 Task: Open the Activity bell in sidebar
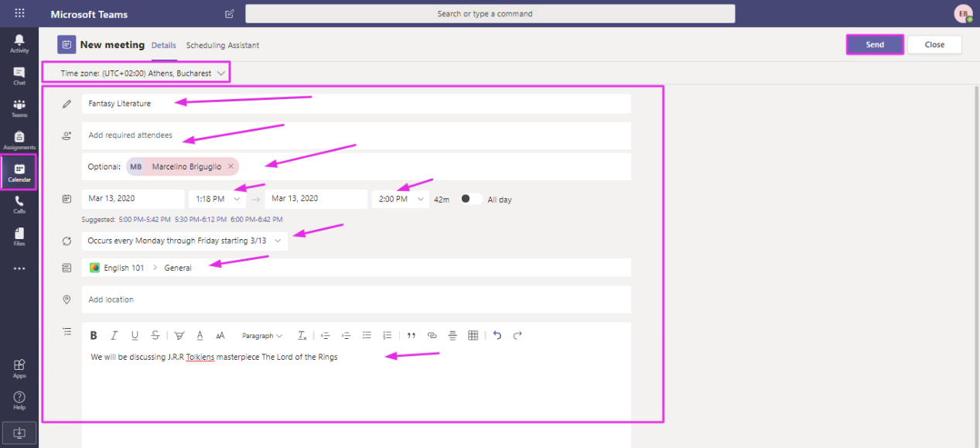(x=19, y=43)
